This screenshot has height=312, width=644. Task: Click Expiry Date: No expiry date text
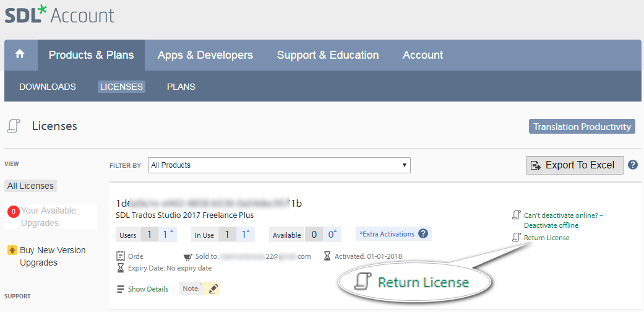click(x=170, y=268)
